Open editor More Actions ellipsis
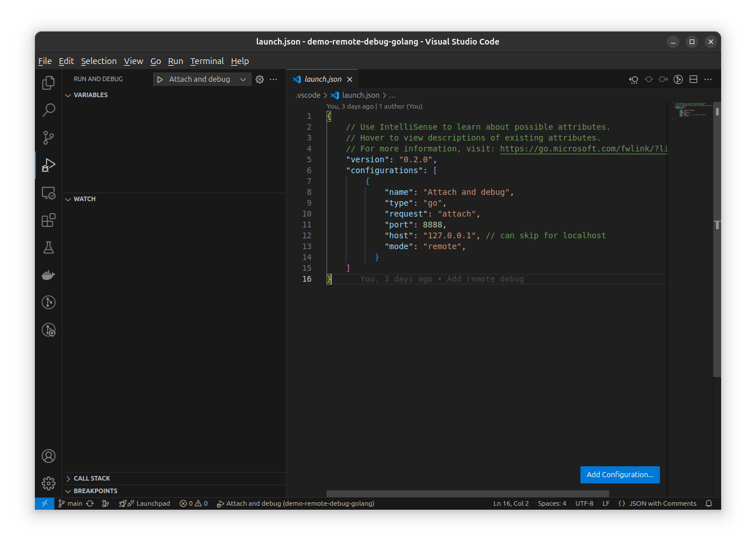The height and width of the screenshot is (548, 756). pyautogui.click(x=708, y=79)
